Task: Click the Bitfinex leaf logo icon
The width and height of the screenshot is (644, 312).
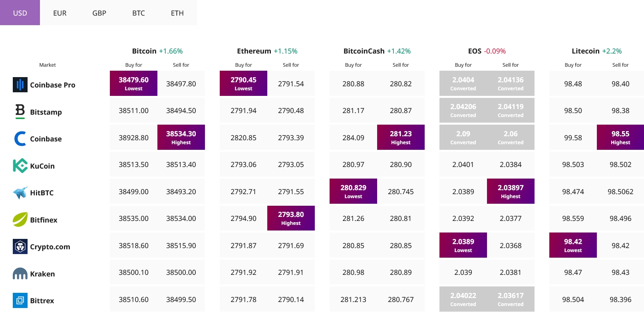Action: point(20,219)
